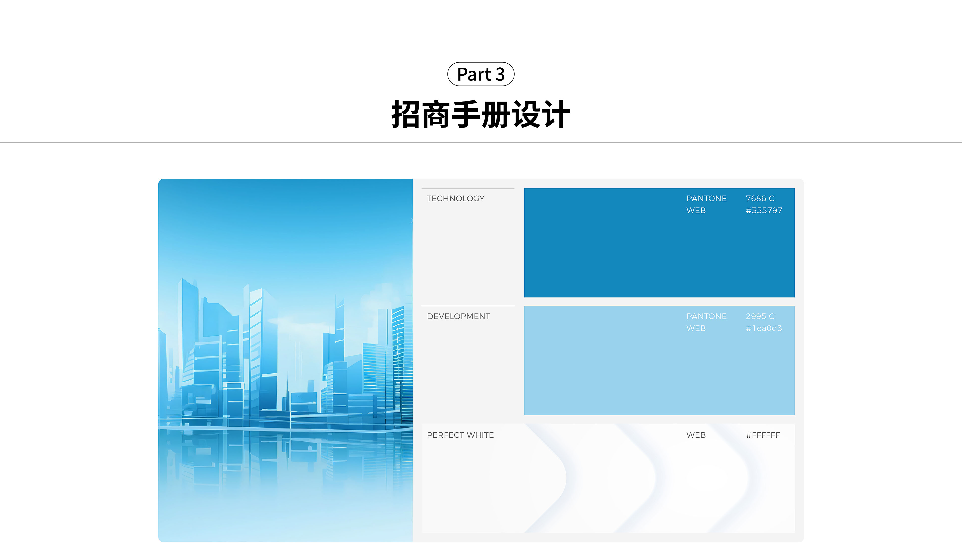Click the WEB label in dark blue swatch
This screenshot has width=962, height=560.
696,210
